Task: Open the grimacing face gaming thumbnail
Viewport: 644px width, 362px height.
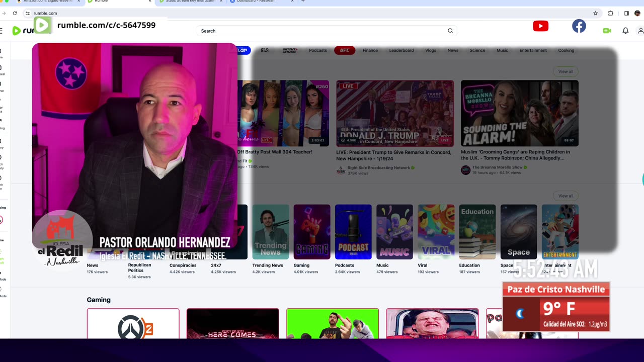Action: coord(432,324)
